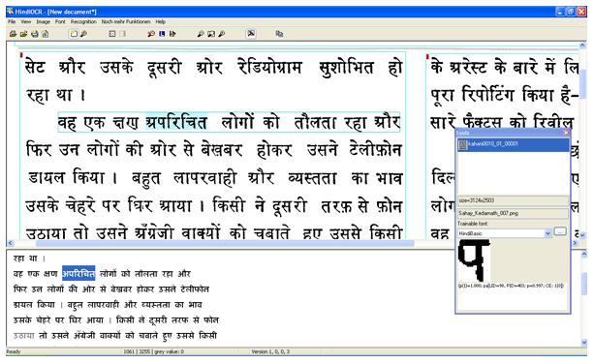Click the highlighted recognized word in text pane

coord(78,273)
